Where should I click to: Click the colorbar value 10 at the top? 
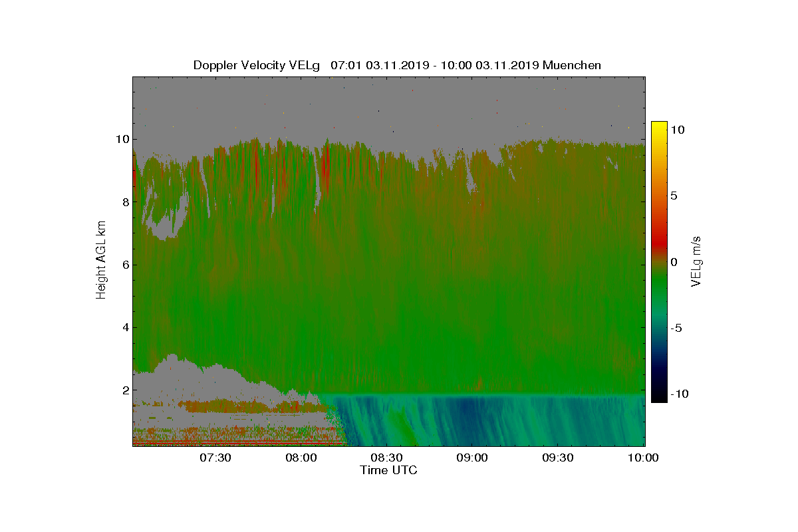pyautogui.click(x=678, y=130)
